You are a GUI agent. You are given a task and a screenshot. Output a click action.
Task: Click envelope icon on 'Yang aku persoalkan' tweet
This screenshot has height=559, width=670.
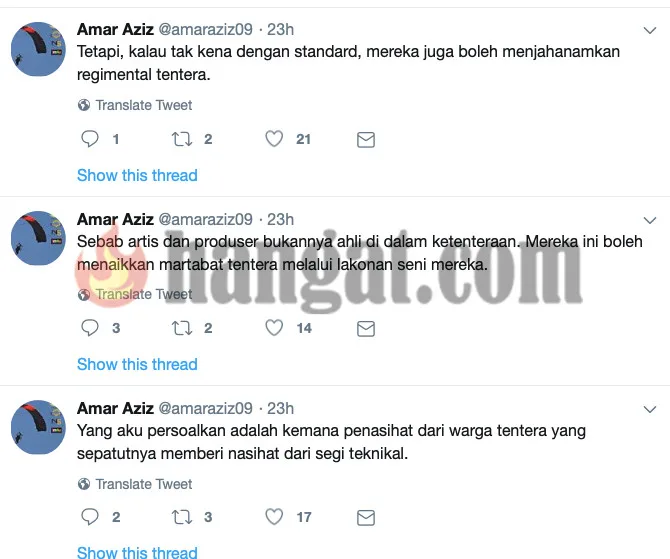(x=366, y=518)
